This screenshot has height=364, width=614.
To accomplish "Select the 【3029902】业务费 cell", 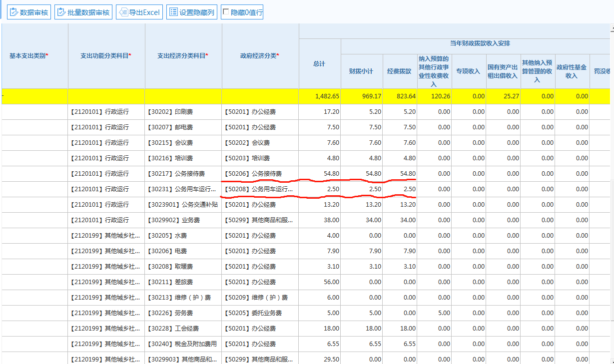I will pyautogui.click(x=183, y=220).
